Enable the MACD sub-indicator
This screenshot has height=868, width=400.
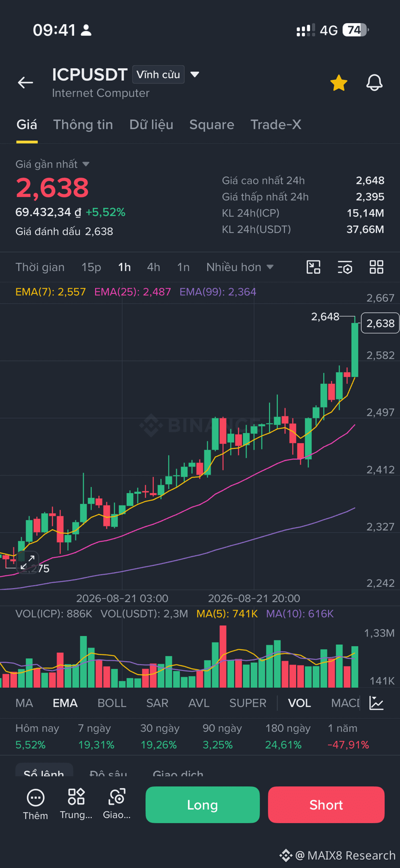coord(345,703)
